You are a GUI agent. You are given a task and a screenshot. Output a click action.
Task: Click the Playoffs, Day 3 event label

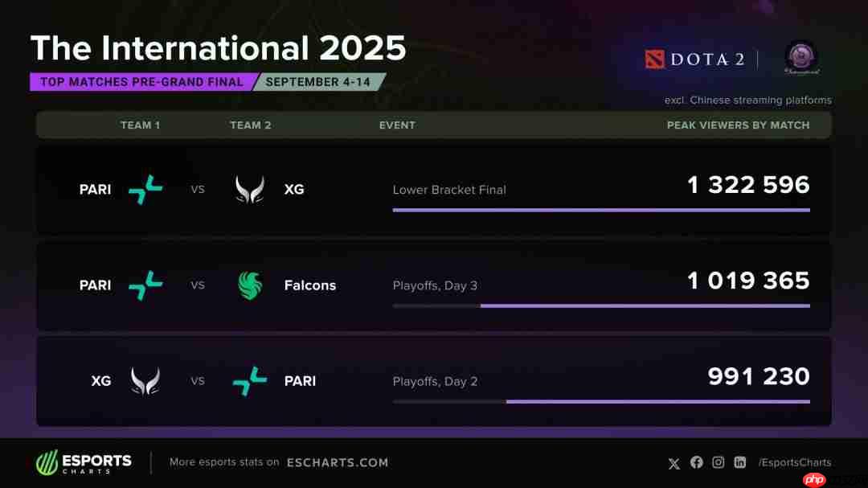[x=435, y=285]
